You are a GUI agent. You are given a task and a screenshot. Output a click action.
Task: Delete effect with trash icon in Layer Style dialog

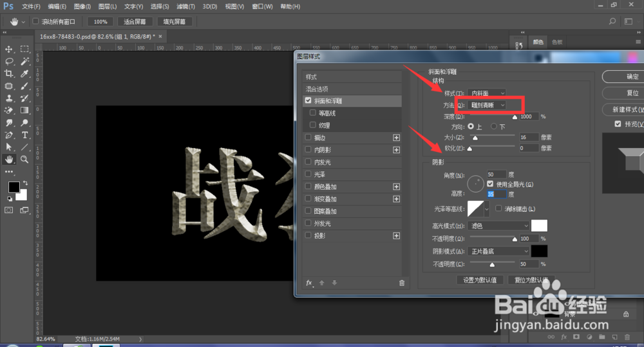click(x=402, y=283)
